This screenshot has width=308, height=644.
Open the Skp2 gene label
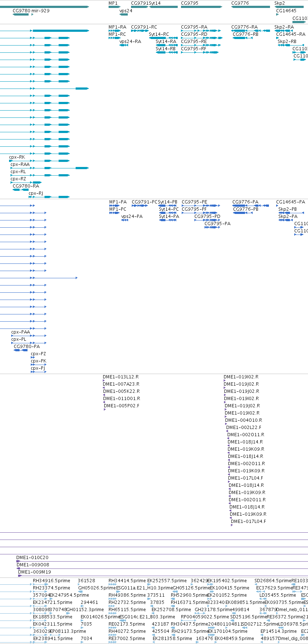279,3
